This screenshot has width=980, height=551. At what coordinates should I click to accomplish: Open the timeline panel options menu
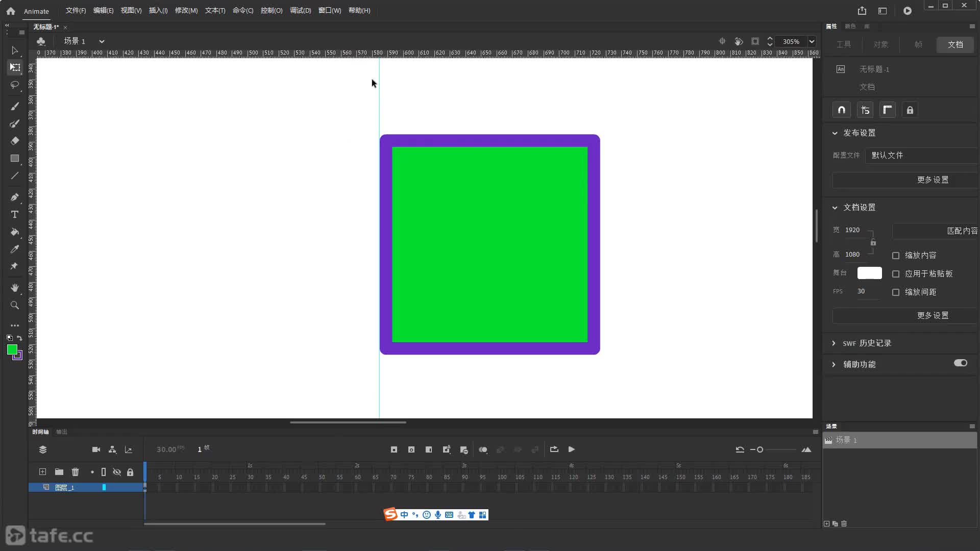[815, 432]
